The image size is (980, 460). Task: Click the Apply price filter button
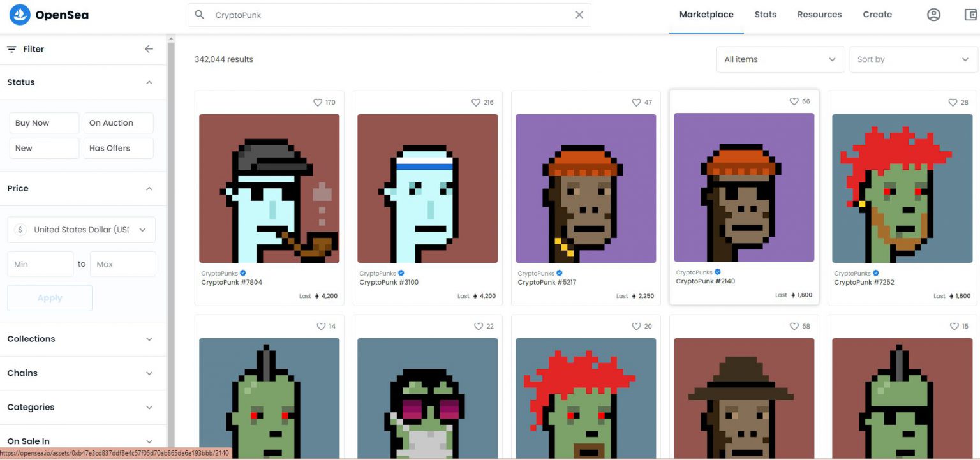coord(50,298)
